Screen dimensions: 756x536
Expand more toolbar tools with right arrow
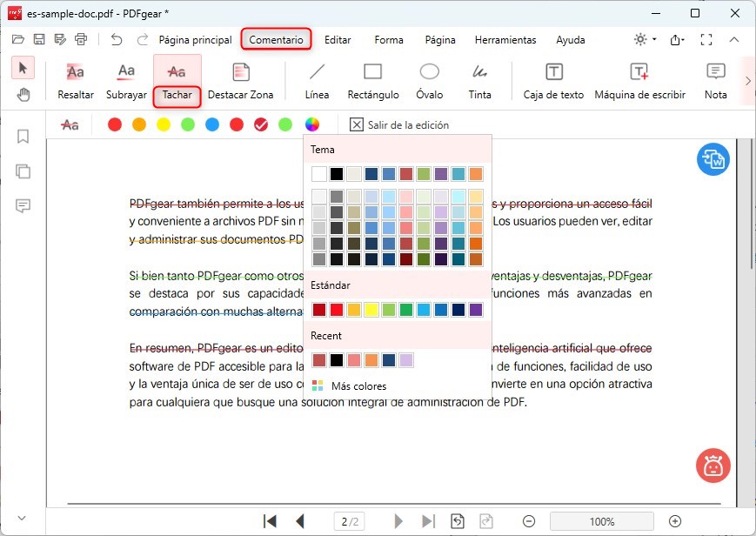tap(748, 81)
